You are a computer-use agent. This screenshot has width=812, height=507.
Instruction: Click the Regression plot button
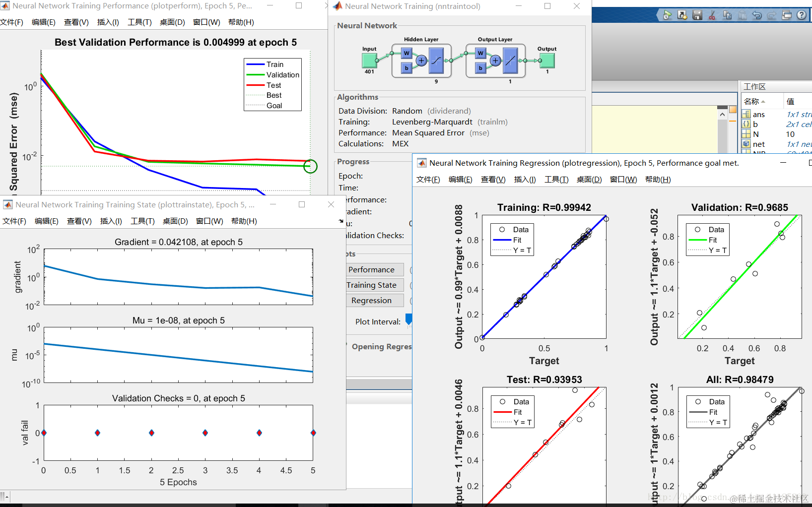click(375, 300)
